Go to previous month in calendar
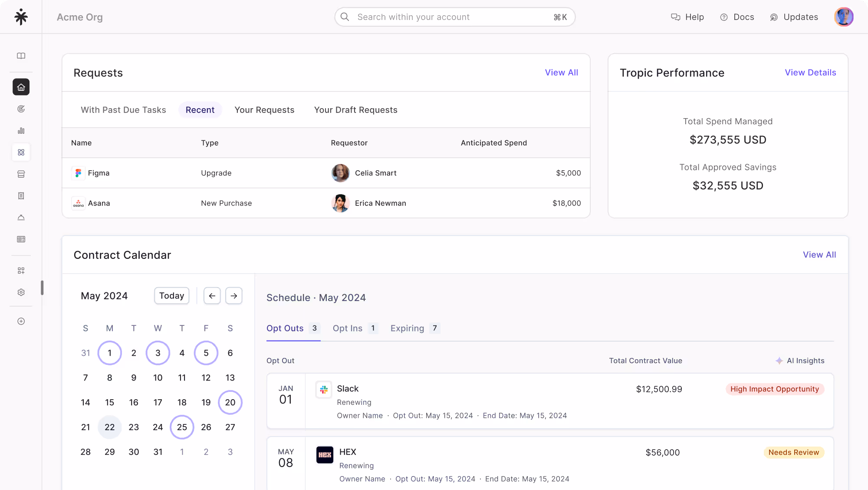The width and height of the screenshot is (868, 490). coord(212,296)
